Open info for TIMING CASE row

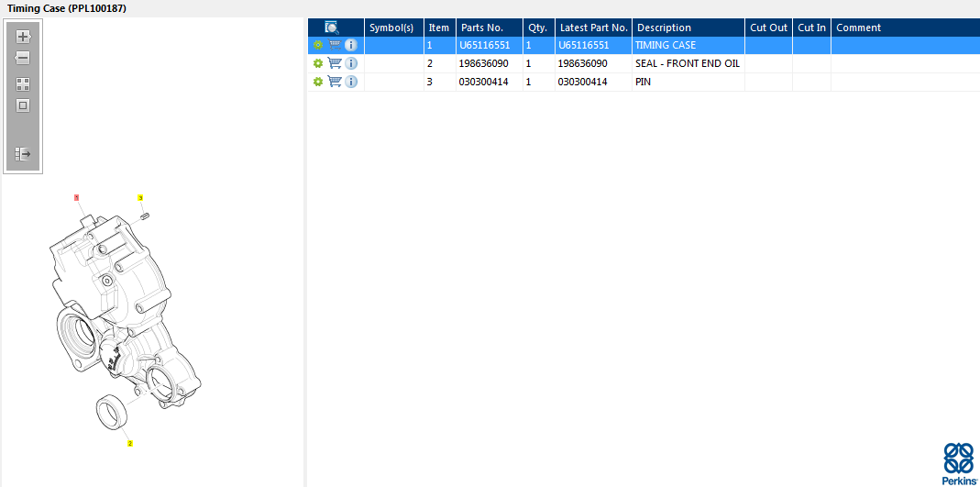click(x=351, y=45)
